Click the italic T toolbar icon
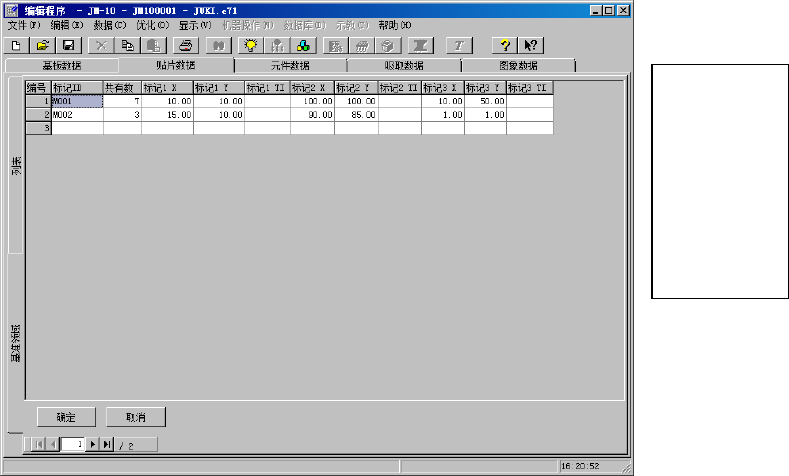Screen dimensions: 789x476 [x=459, y=46]
